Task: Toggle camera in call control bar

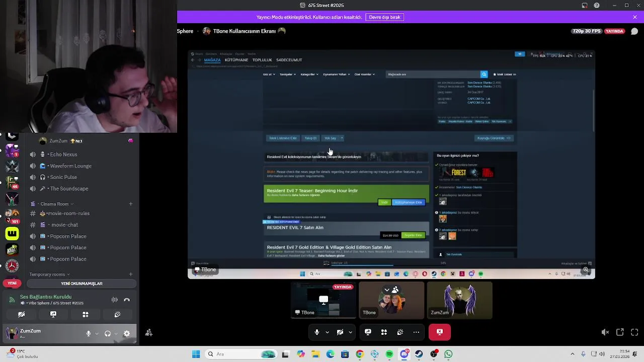Action: pos(340,332)
